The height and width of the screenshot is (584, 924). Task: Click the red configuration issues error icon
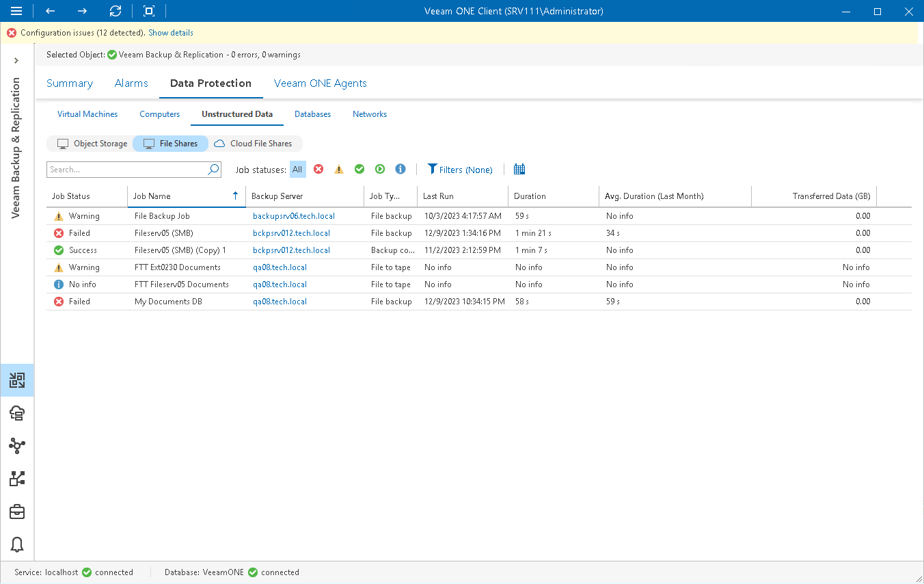tap(12, 33)
